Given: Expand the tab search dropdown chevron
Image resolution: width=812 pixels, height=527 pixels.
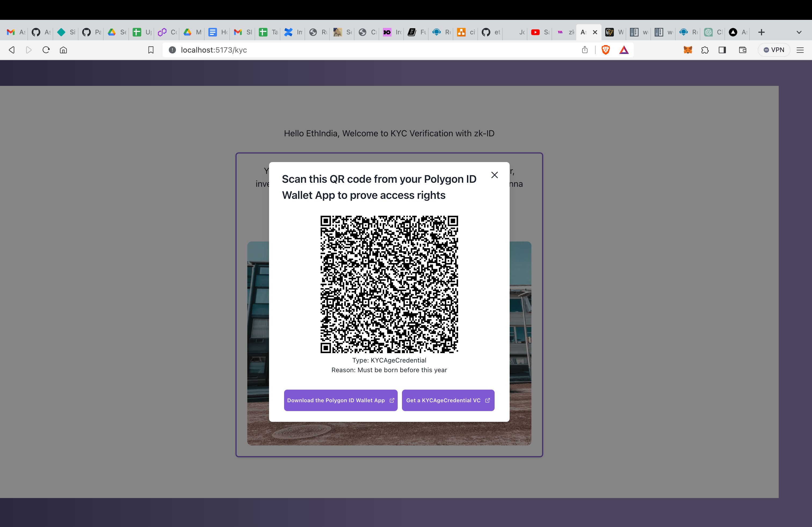Looking at the screenshot, I should pyautogui.click(x=799, y=32).
